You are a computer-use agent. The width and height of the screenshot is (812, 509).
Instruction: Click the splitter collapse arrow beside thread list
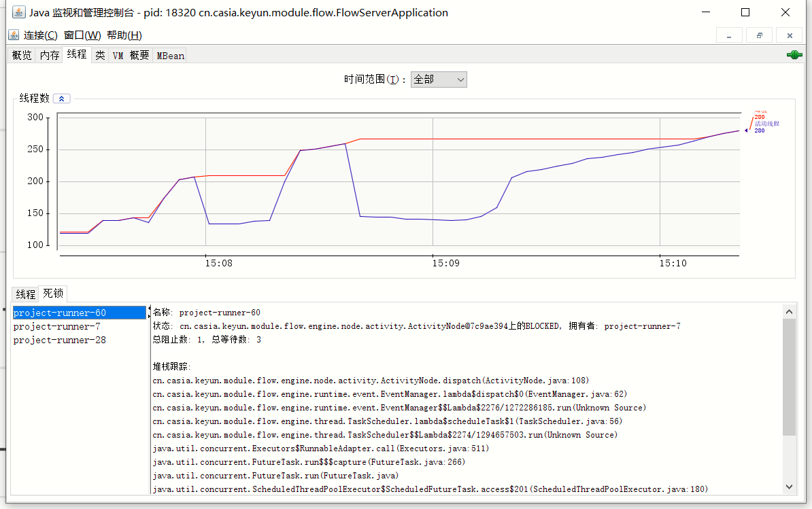point(149,309)
